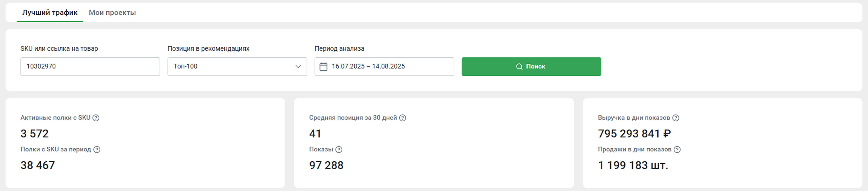Switch to the Лучший трафик tab
The height and width of the screenshot is (191, 868).
(50, 13)
